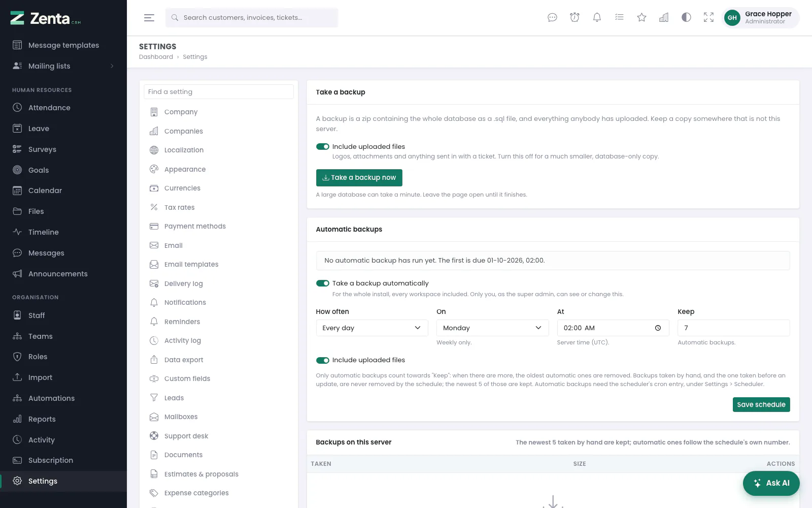Expand the Mailing lists submenu

(x=63, y=66)
